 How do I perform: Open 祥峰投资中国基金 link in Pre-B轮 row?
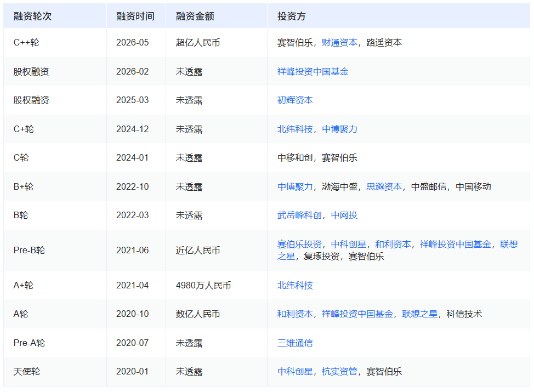pos(456,244)
